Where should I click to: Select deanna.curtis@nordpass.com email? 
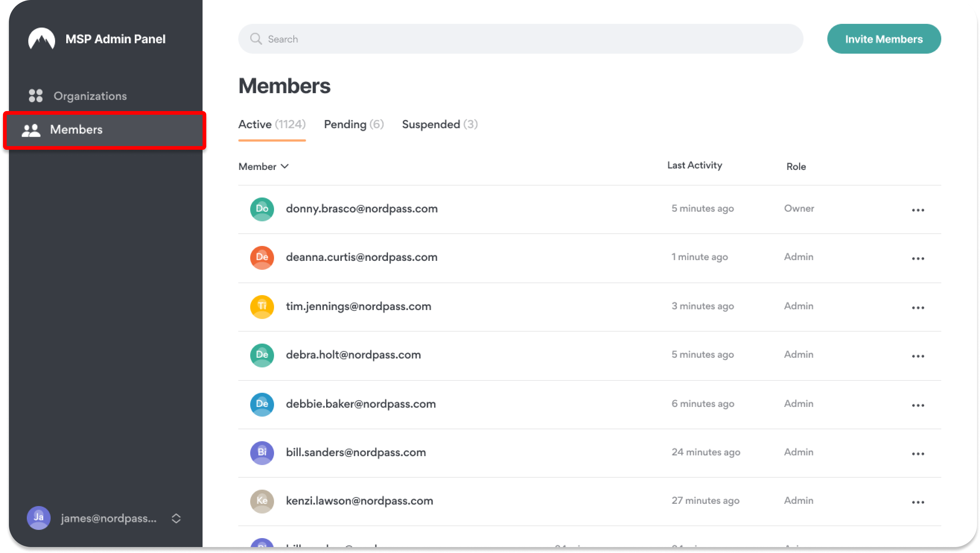point(362,257)
